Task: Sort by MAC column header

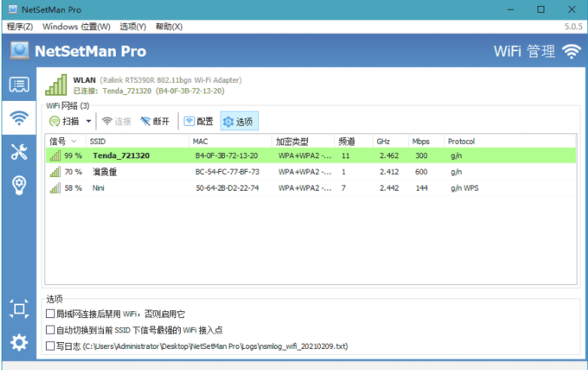Action: click(230, 142)
